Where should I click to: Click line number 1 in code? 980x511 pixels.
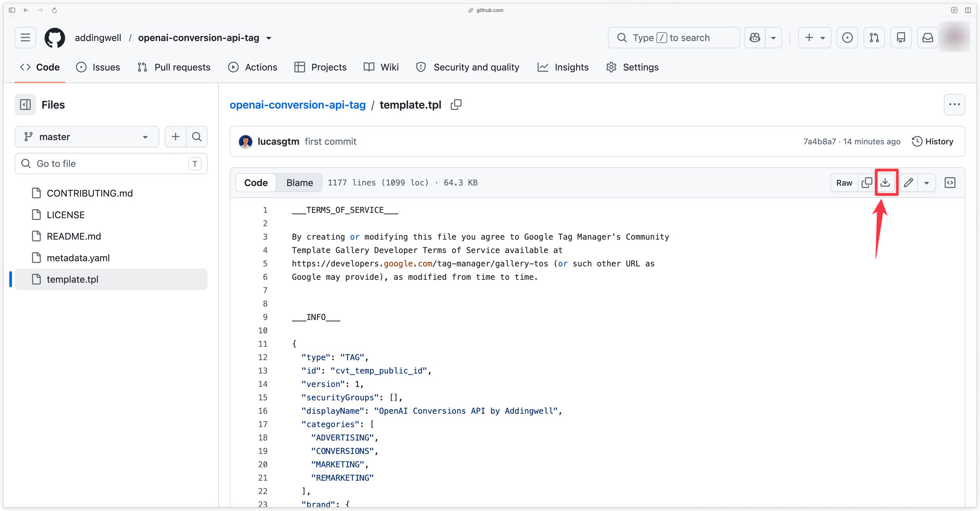click(x=265, y=210)
